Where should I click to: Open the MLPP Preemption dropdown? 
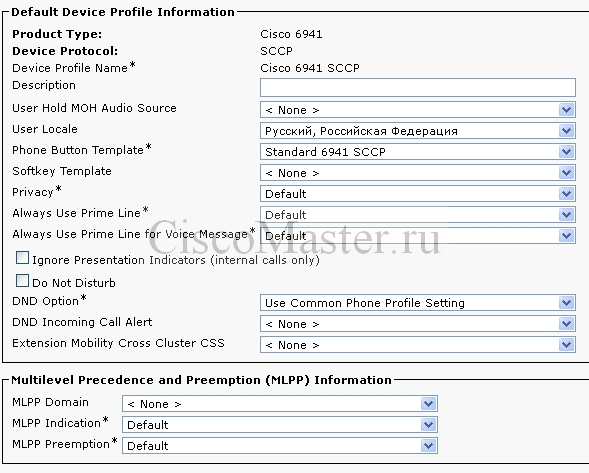(280, 446)
